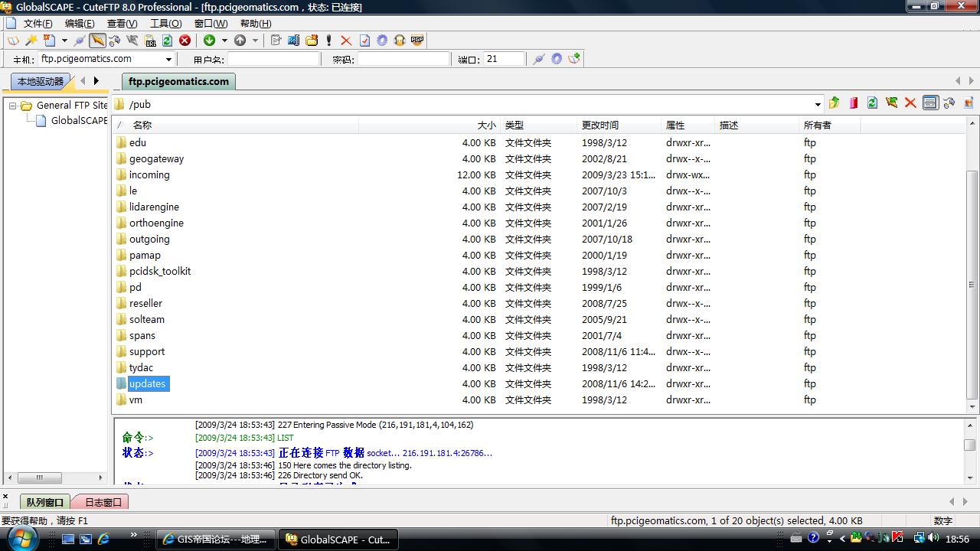Image resolution: width=980 pixels, height=551 pixels.
Task: Switch to the 日志窗口 tab
Action: (103, 502)
